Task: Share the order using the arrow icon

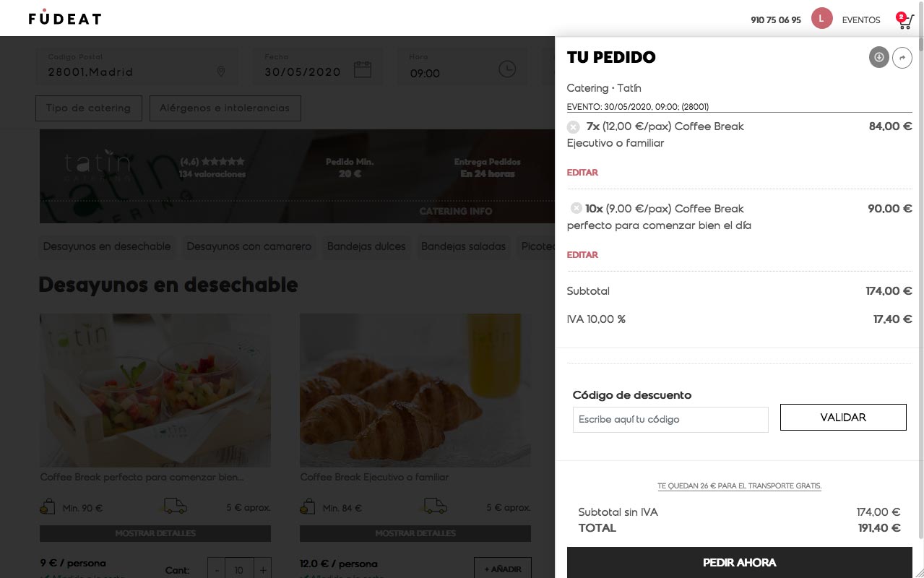Action: [902, 58]
